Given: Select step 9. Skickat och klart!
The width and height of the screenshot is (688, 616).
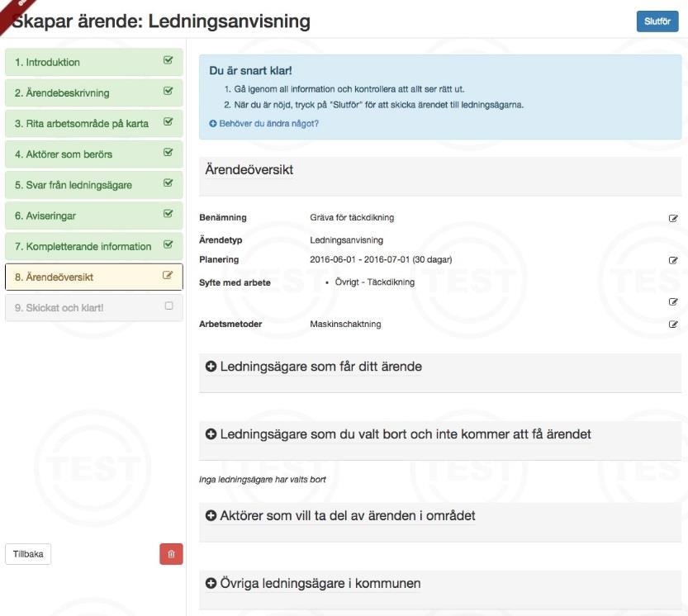Looking at the screenshot, I should tap(94, 308).
